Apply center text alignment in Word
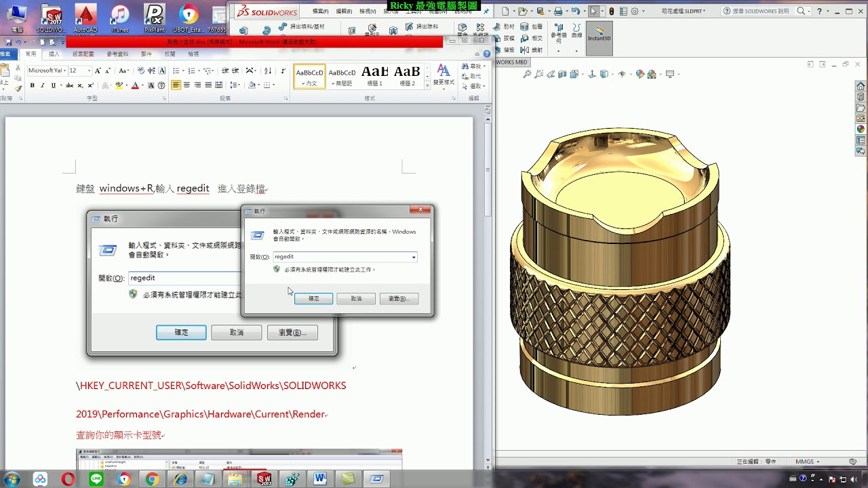This screenshot has height=488, width=868. pyautogui.click(x=187, y=85)
